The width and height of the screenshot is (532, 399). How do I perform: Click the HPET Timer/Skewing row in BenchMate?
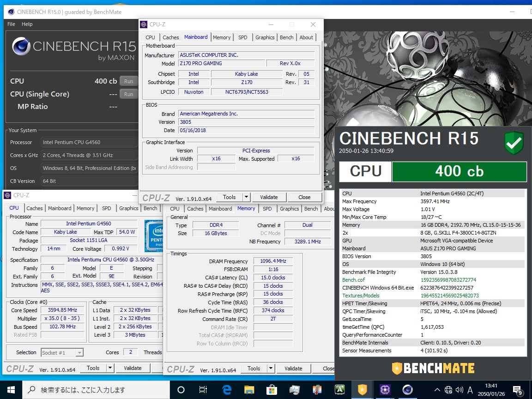(433, 303)
